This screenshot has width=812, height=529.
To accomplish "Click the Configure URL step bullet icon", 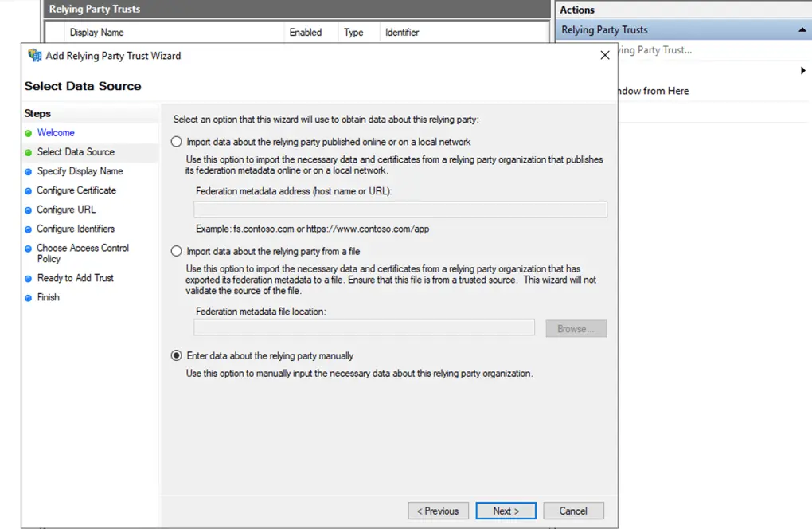I will click(x=29, y=210).
